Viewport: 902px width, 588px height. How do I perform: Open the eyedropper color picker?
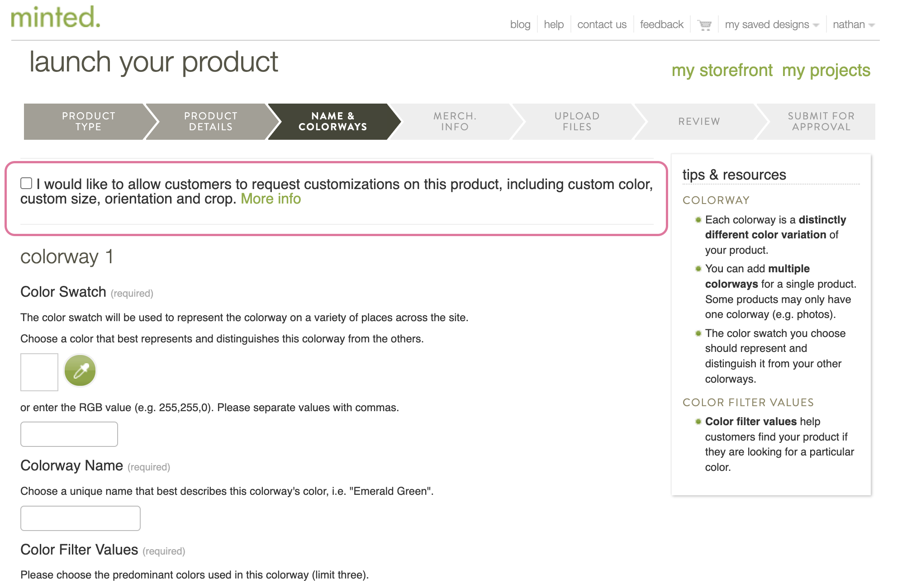click(80, 370)
